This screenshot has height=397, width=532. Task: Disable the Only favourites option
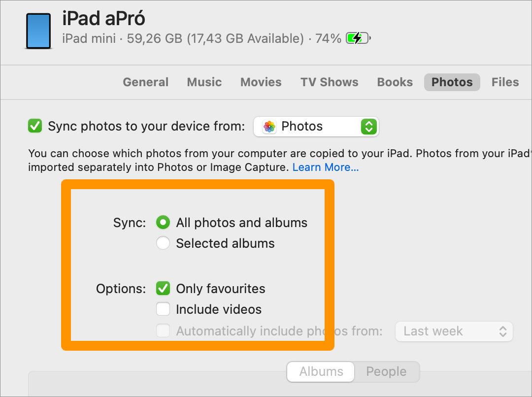tap(163, 289)
